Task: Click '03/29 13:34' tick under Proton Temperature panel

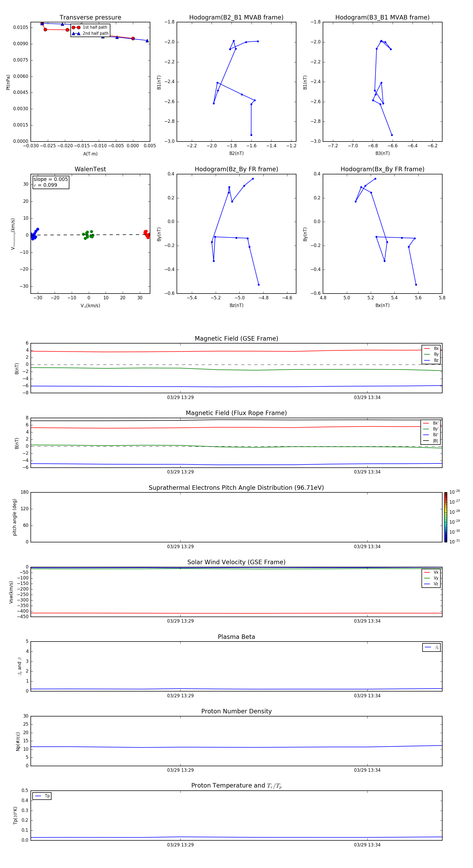Action: click(367, 845)
